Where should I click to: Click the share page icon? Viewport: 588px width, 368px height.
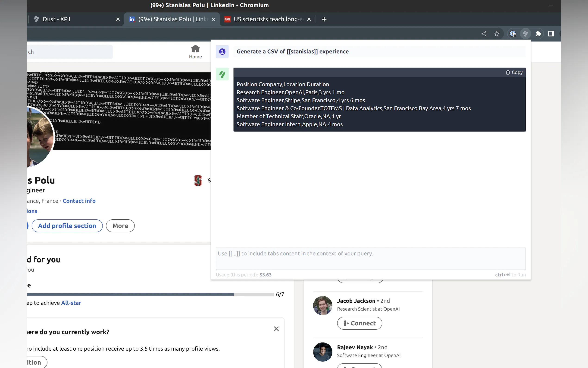[x=484, y=34]
